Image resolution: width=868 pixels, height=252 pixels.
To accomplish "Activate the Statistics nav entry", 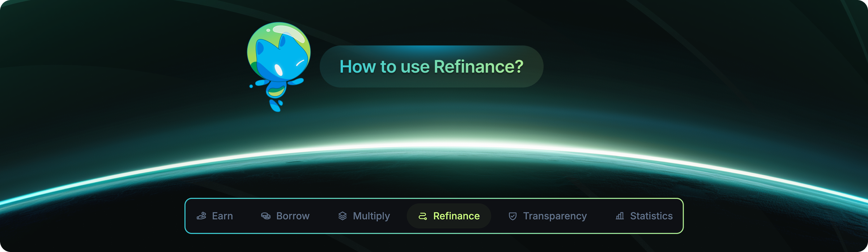I will tap(643, 216).
